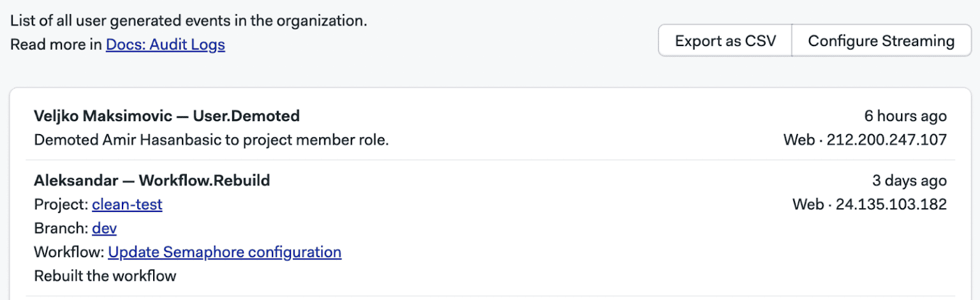Click the Export as CSV button
980x300 pixels.
point(725,41)
